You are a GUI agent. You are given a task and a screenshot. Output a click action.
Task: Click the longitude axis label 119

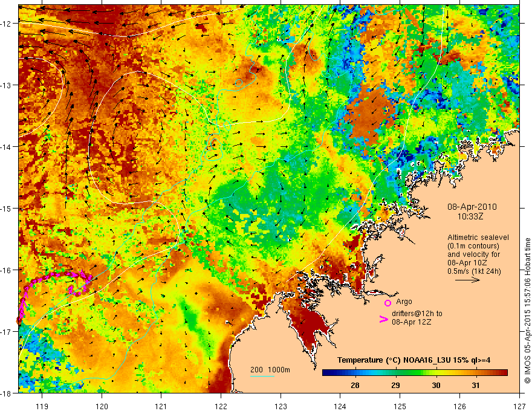click(42, 406)
